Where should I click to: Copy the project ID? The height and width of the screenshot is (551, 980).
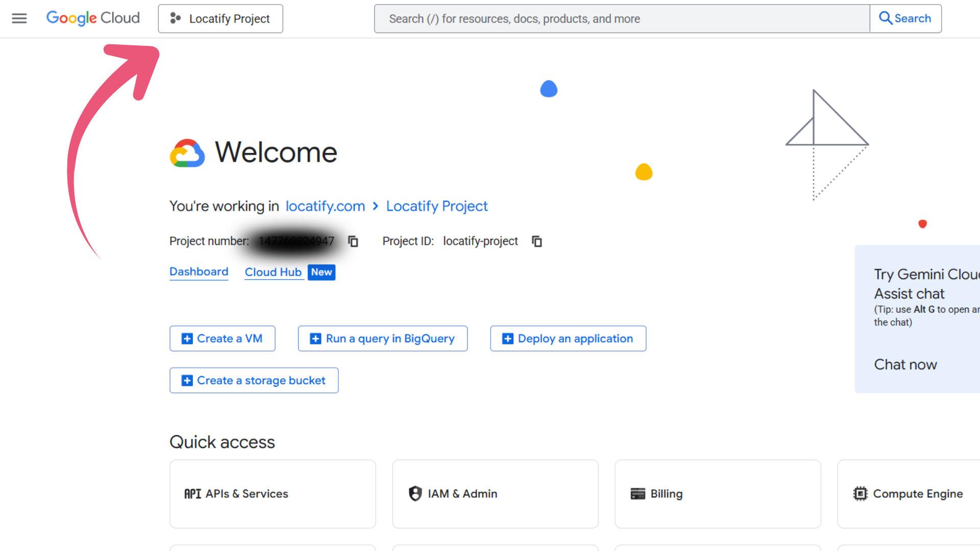[x=537, y=241]
